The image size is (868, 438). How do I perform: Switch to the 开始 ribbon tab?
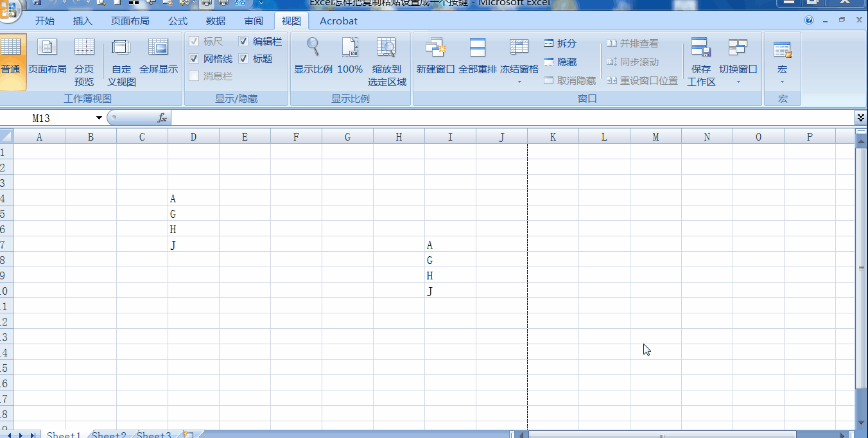tap(45, 21)
